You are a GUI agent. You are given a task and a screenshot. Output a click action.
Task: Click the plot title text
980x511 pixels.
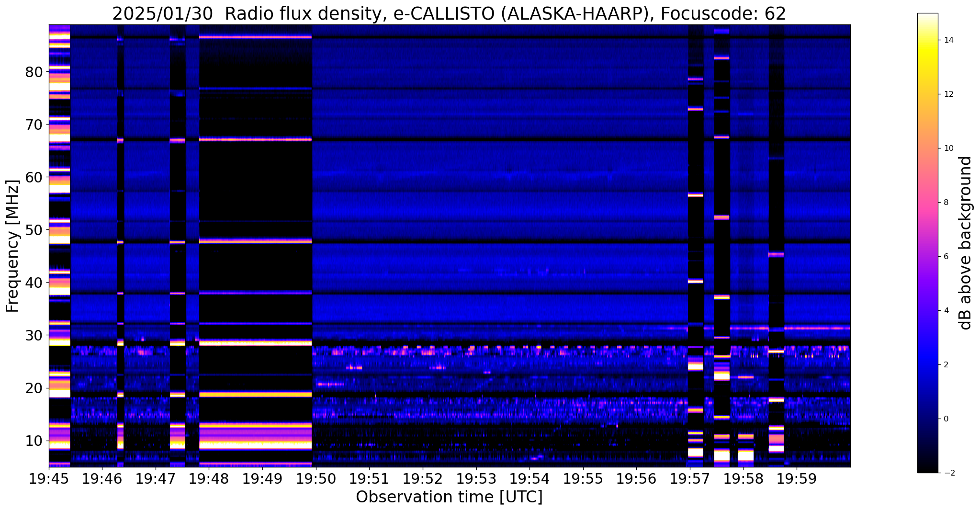coord(449,14)
